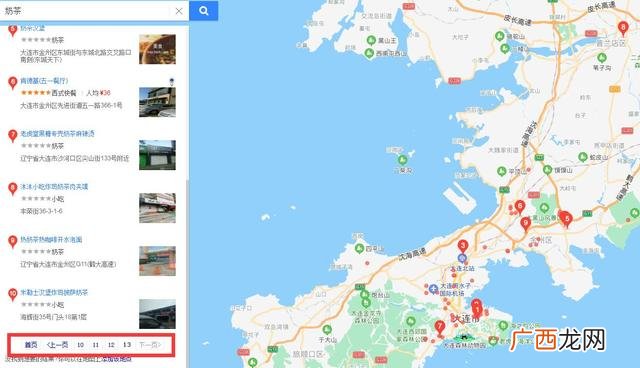Click the red number 7 pin in list
The image size is (640, 368).
[x=13, y=136]
